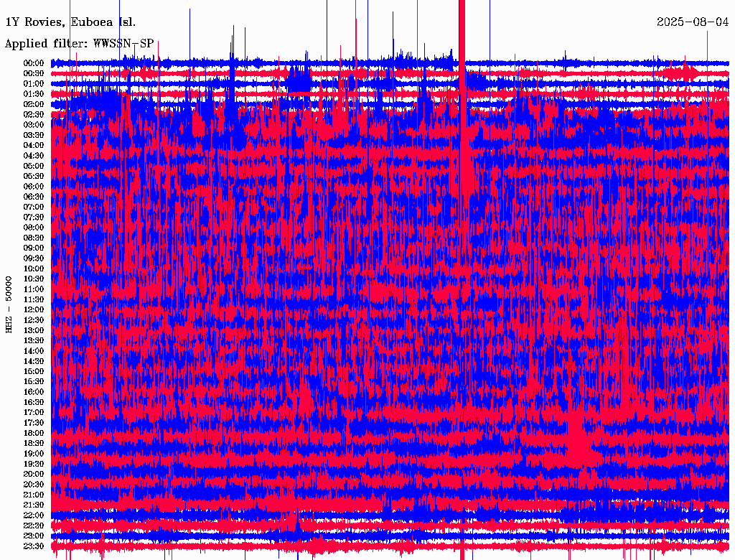Click the 18:30 time label

pos(34,443)
